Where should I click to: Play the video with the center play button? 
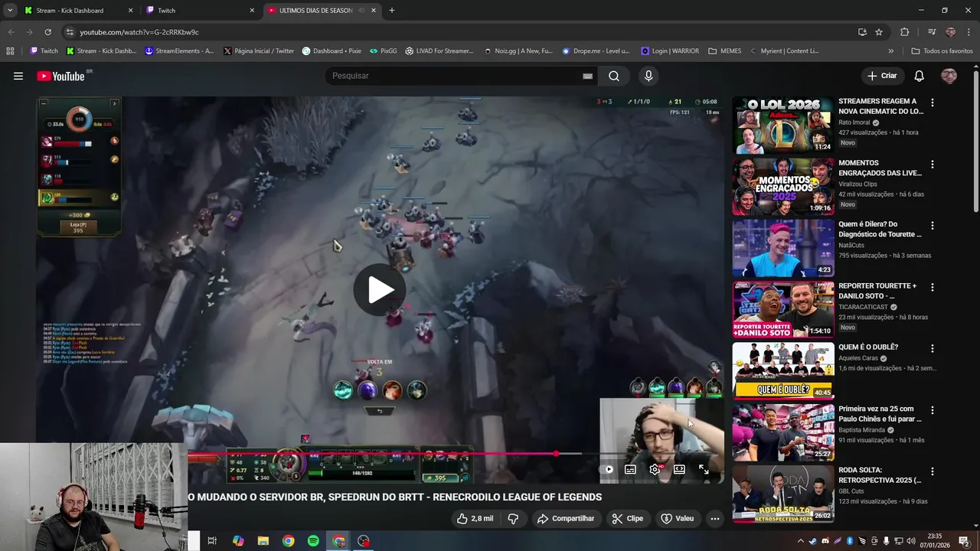tap(380, 290)
